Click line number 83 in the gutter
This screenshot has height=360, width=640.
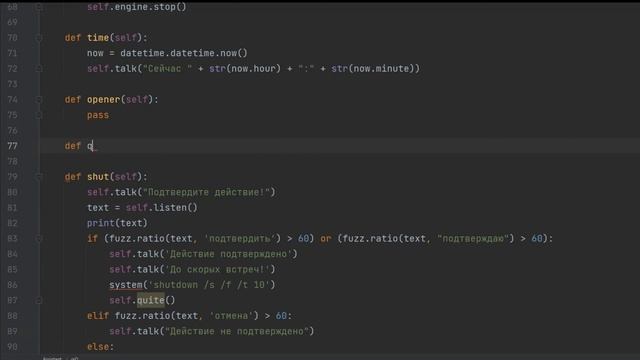tap(13, 238)
